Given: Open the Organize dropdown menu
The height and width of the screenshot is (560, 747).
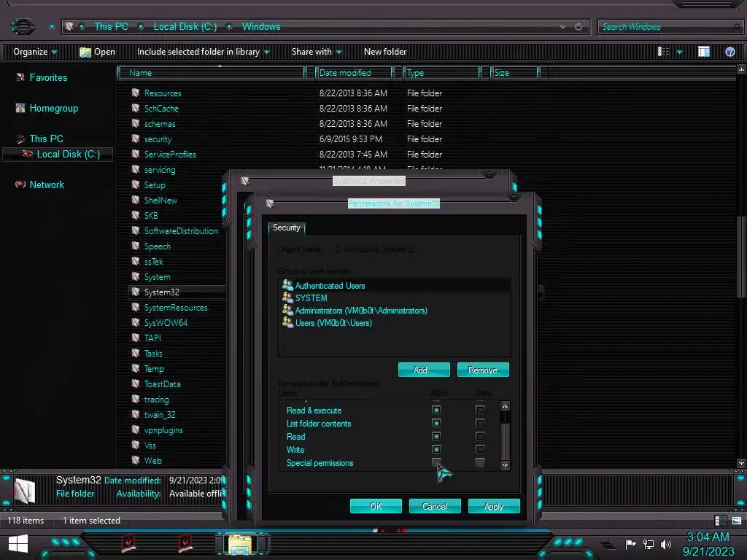Looking at the screenshot, I should click(35, 52).
